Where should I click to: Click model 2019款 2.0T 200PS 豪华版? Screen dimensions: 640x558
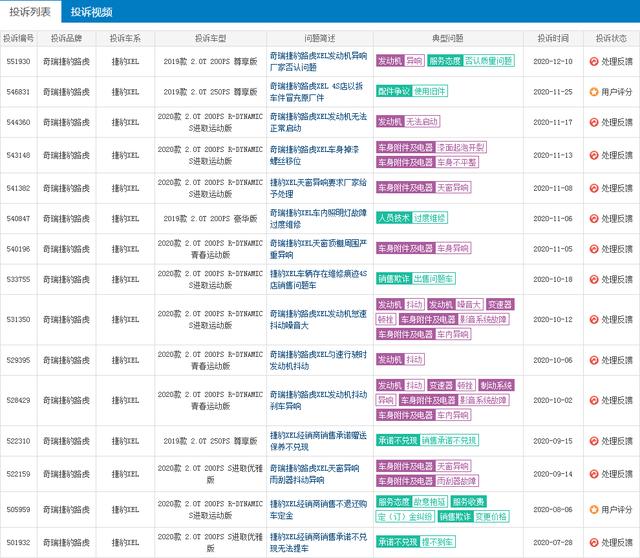tap(210, 219)
